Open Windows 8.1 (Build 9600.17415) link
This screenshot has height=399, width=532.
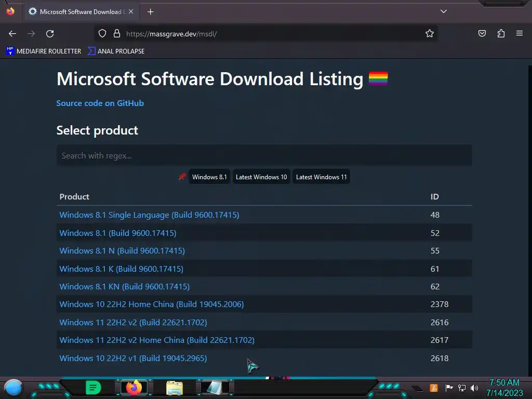point(118,233)
